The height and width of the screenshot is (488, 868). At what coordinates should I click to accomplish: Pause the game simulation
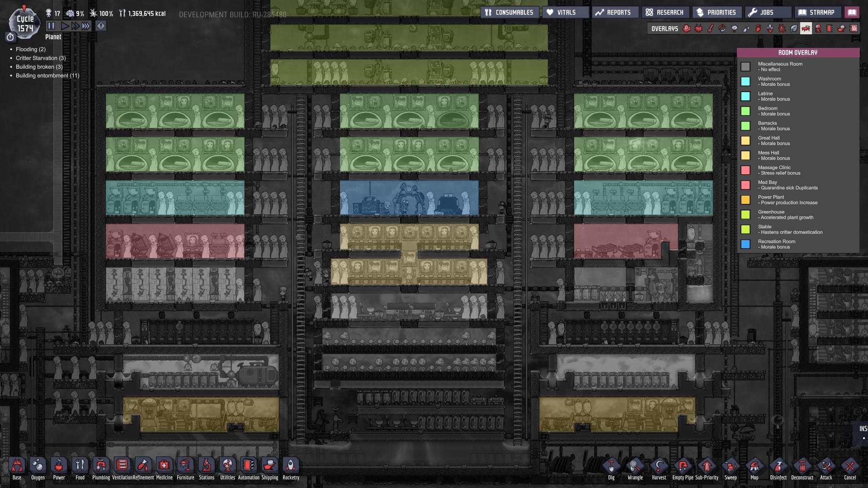(51, 26)
